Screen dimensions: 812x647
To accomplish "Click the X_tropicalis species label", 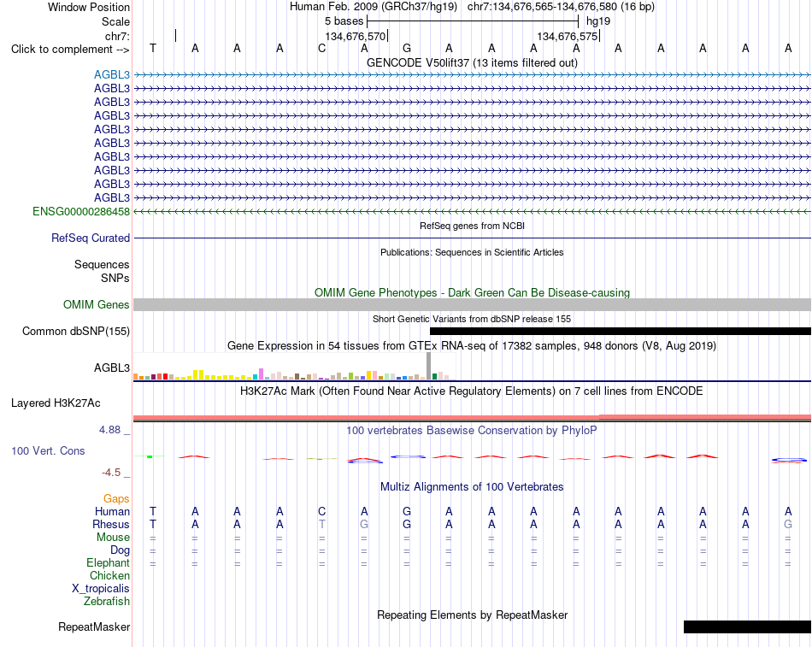I will coord(101,589).
